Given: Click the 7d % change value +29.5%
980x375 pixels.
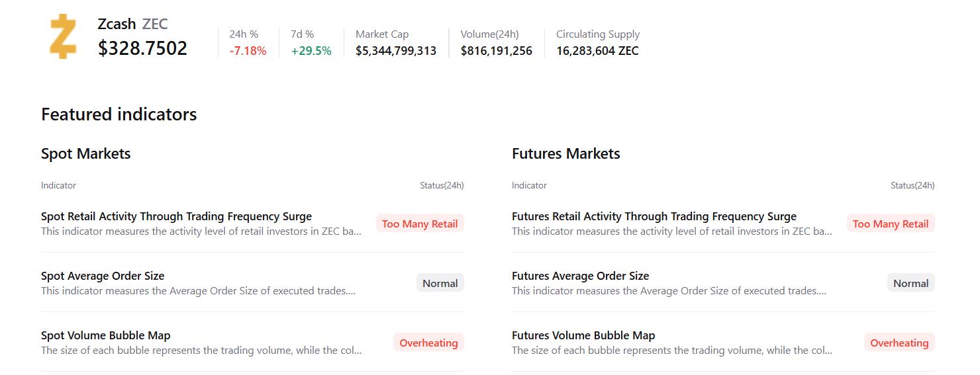Looking at the screenshot, I should tap(311, 51).
